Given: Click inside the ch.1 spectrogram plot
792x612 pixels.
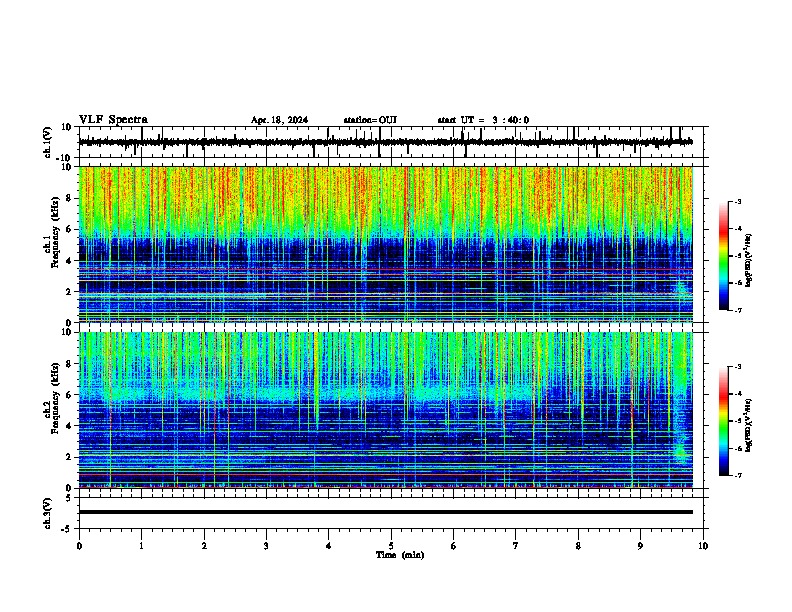Looking at the screenshot, I should 386,244.
